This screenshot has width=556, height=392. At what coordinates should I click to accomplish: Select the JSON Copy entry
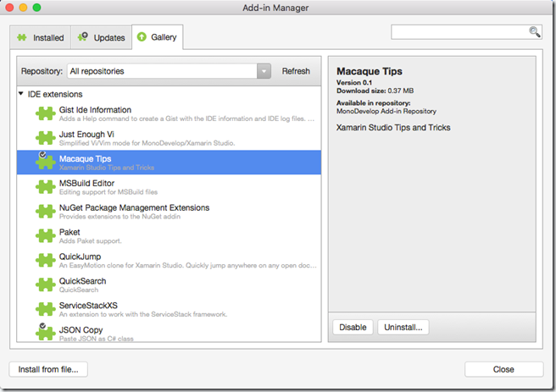(169, 332)
